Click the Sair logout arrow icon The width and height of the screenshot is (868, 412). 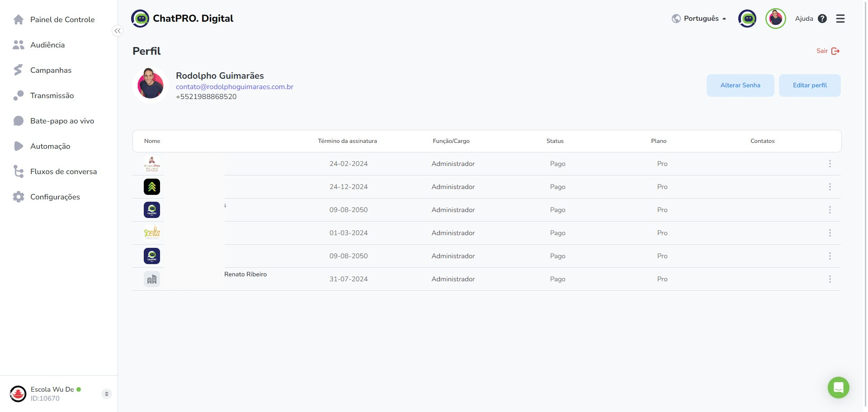[x=835, y=51]
